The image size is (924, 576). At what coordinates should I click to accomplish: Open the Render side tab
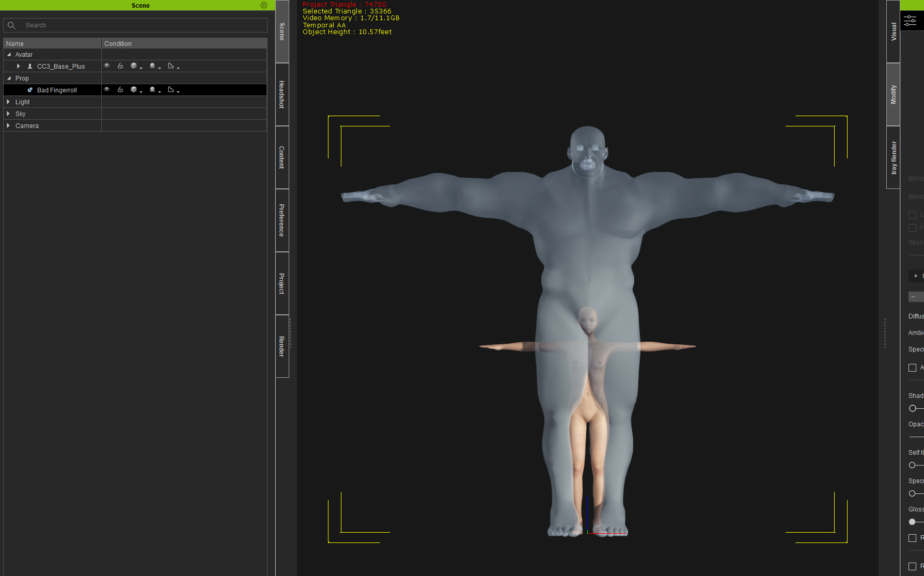pyautogui.click(x=282, y=346)
